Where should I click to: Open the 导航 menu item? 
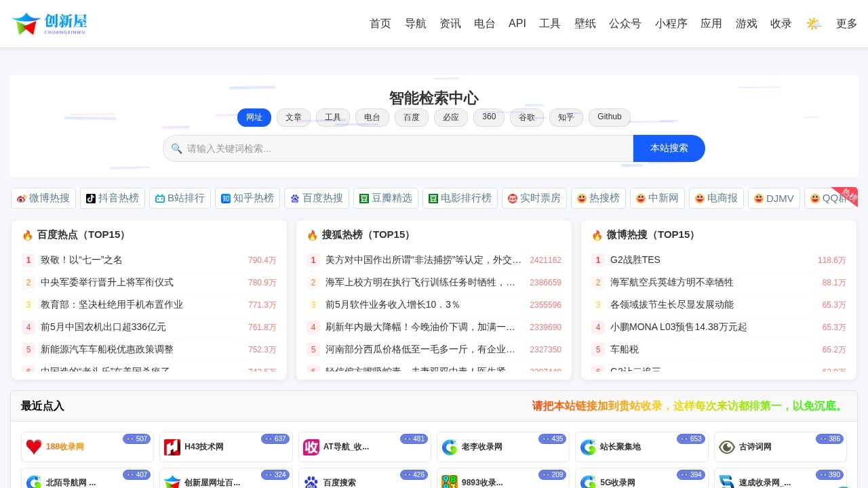[x=416, y=24]
